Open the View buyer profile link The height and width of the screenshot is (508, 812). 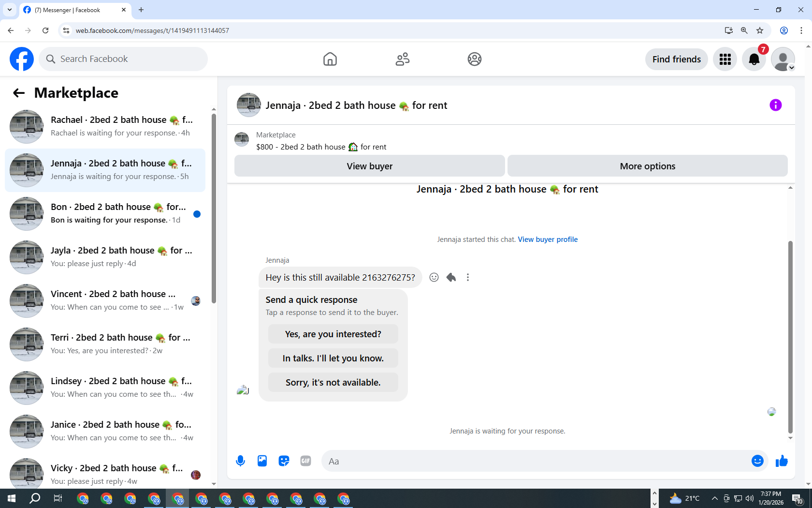(x=548, y=239)
